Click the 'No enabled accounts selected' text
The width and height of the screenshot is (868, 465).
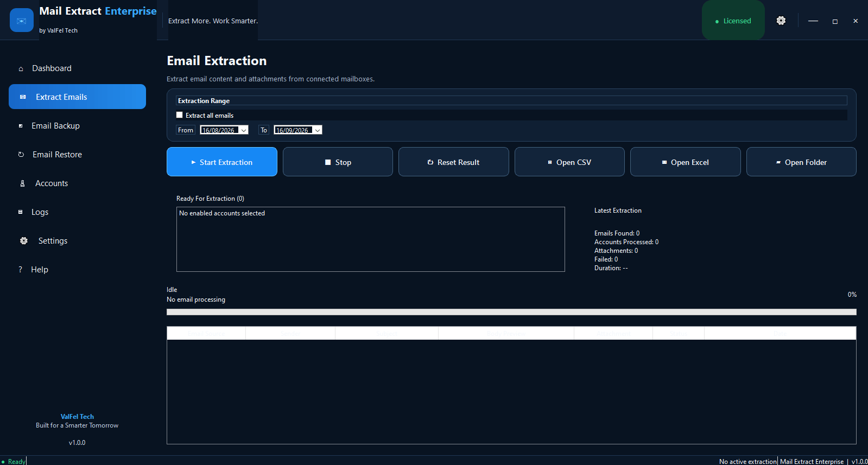click(x=222, y=213)
